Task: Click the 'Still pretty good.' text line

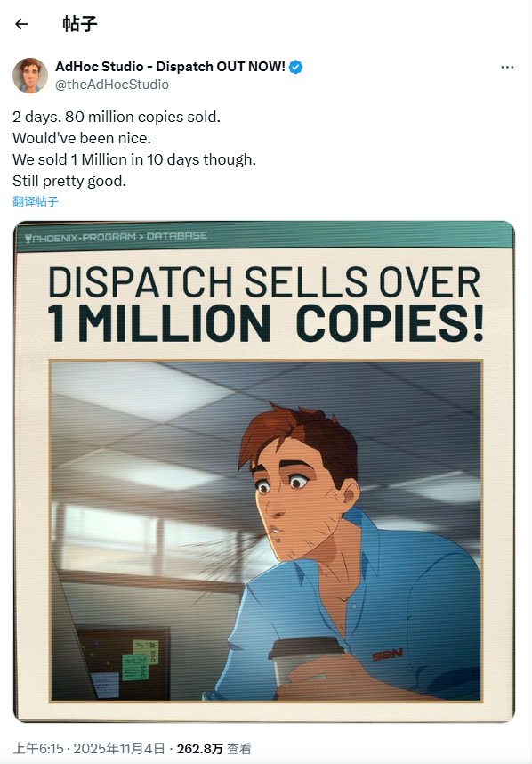Action: [69, 181]
